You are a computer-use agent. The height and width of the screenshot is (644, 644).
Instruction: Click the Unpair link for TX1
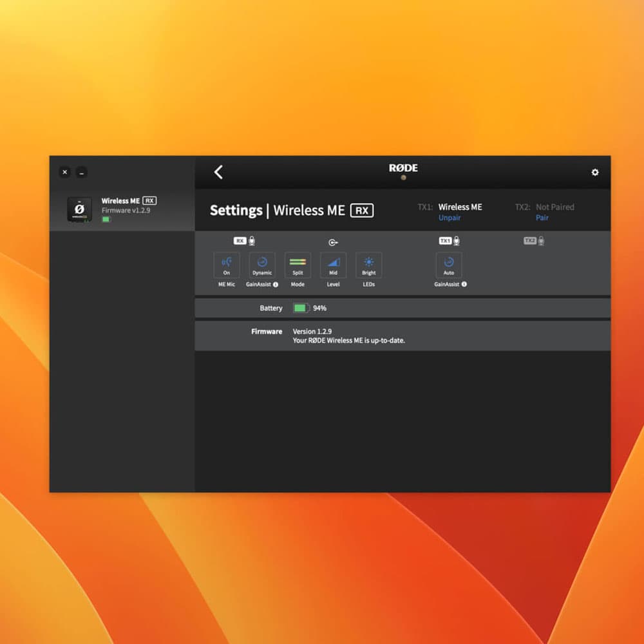click(x=450, y=218)
